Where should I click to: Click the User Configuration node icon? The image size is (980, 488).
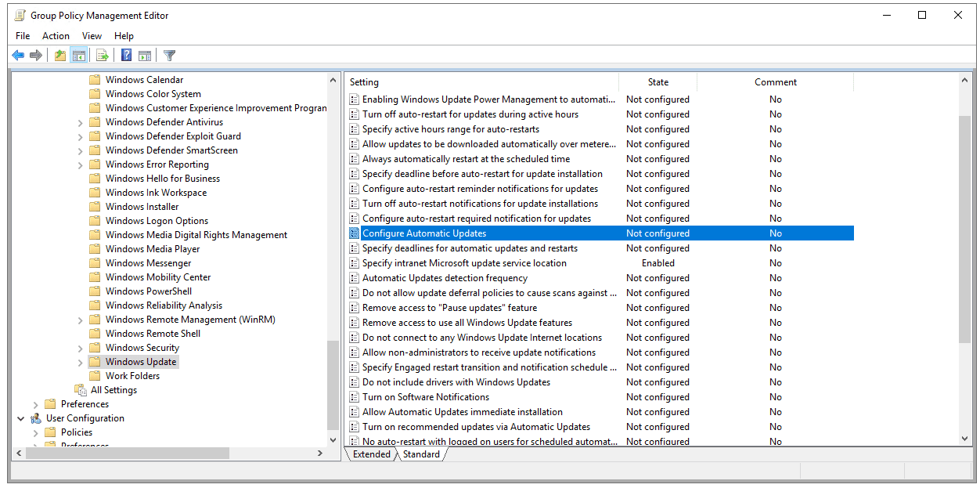tap(36, 418)
